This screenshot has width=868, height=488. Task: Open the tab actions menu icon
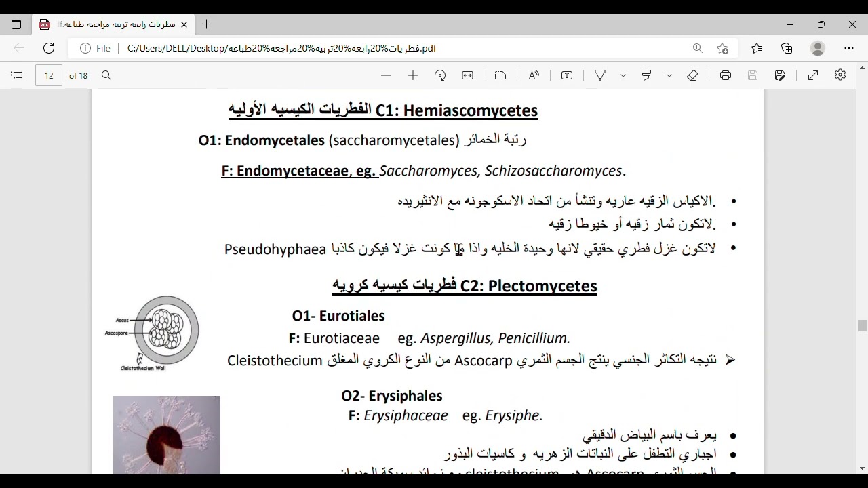coord(16,24)
